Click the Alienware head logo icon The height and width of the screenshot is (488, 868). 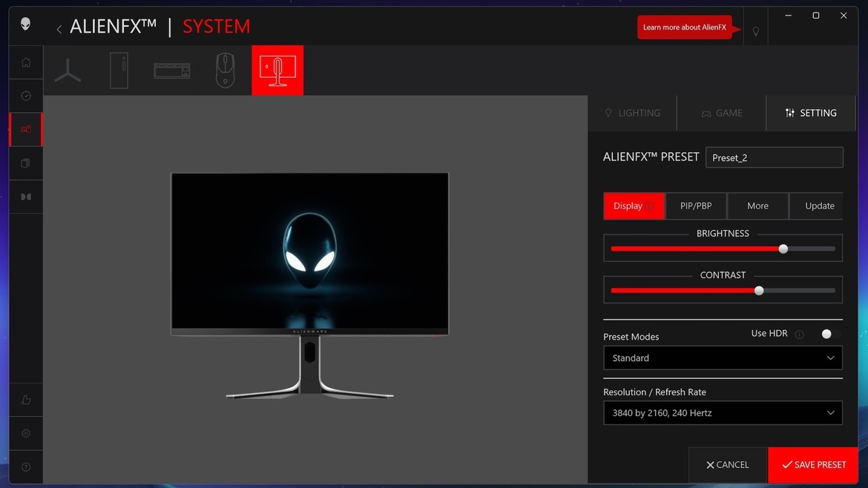pos(25,24)
